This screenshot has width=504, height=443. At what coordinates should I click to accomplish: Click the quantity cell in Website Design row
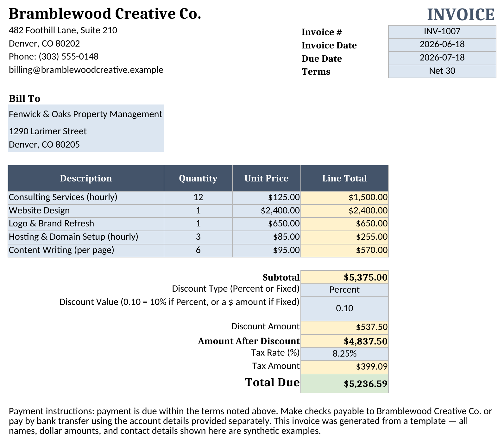[x=198, y=211]
